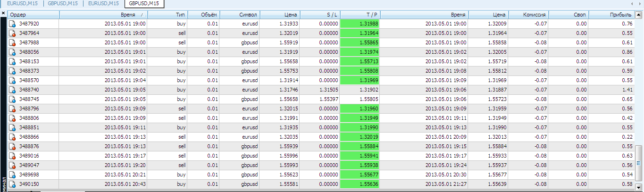Click profit value 0.86

coord(627,52)
